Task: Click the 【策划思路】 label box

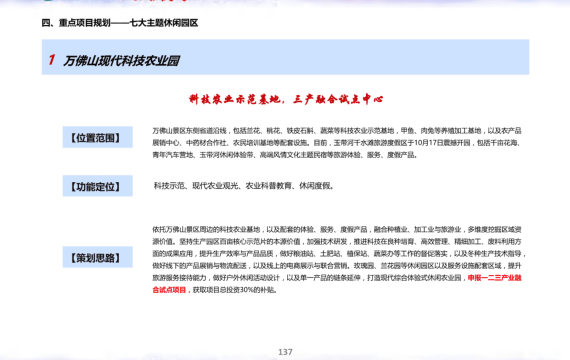Action: (x=97, y=257)
